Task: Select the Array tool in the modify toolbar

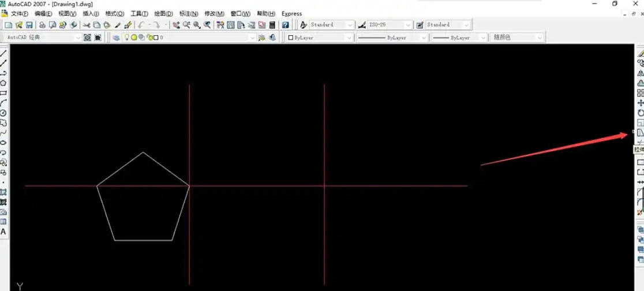Action: (641, 93)
